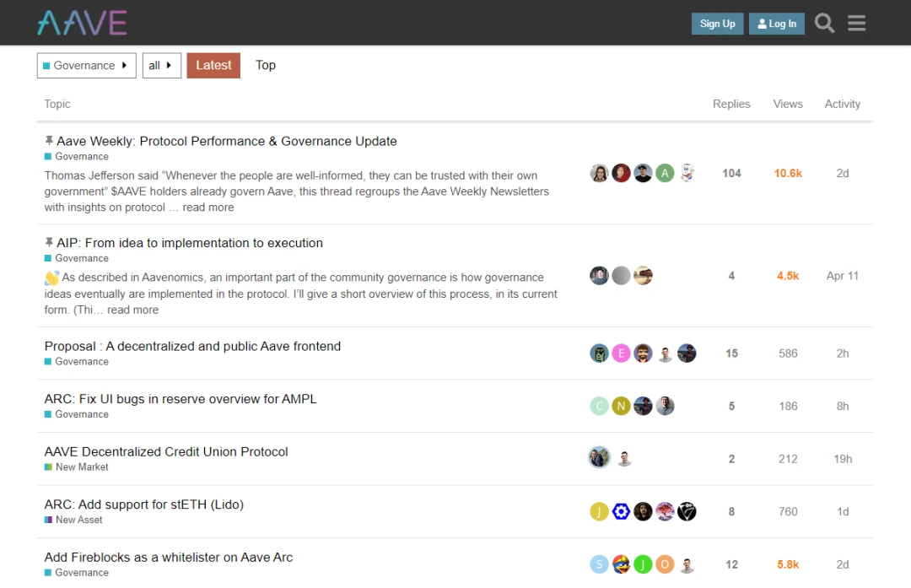The height and width of the screenshot is (588, 911).
Task: Open pale green "C" avatar in AMPL row
Action: (x=599, y=406)
